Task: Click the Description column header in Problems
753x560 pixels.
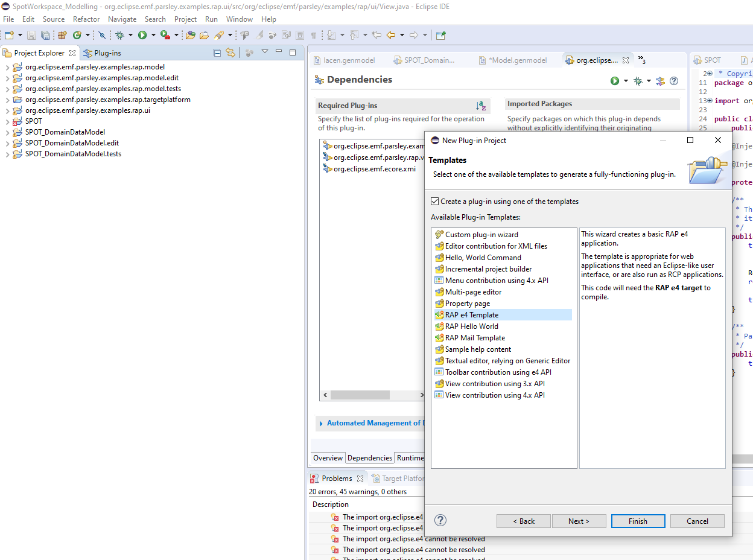Action: (x=331, y=504)
